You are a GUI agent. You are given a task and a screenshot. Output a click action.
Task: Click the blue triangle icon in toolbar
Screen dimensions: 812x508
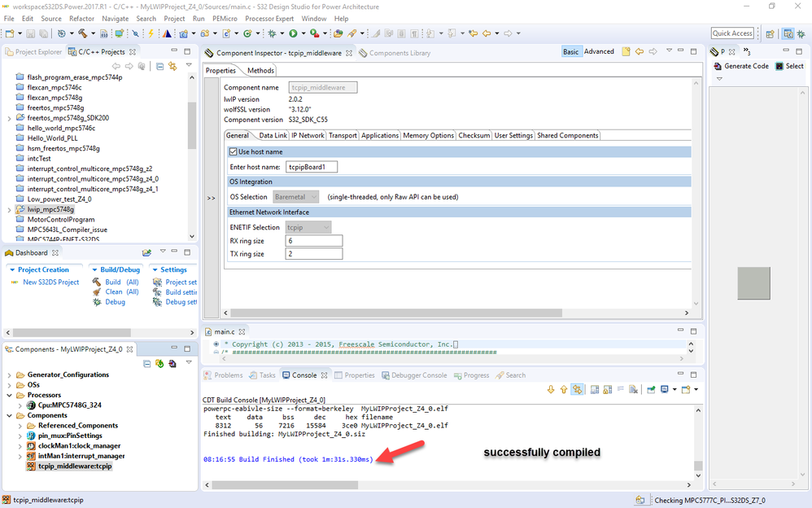pyautogui.click(x=167, y=33)
